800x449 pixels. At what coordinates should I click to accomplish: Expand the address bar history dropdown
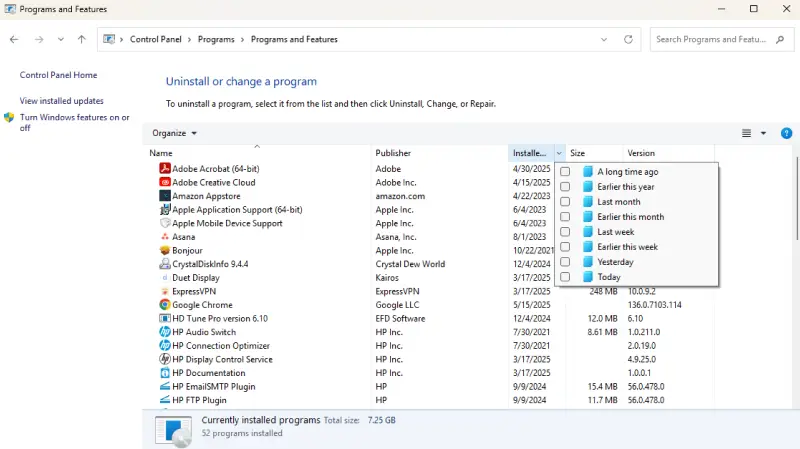click(604, 39)
